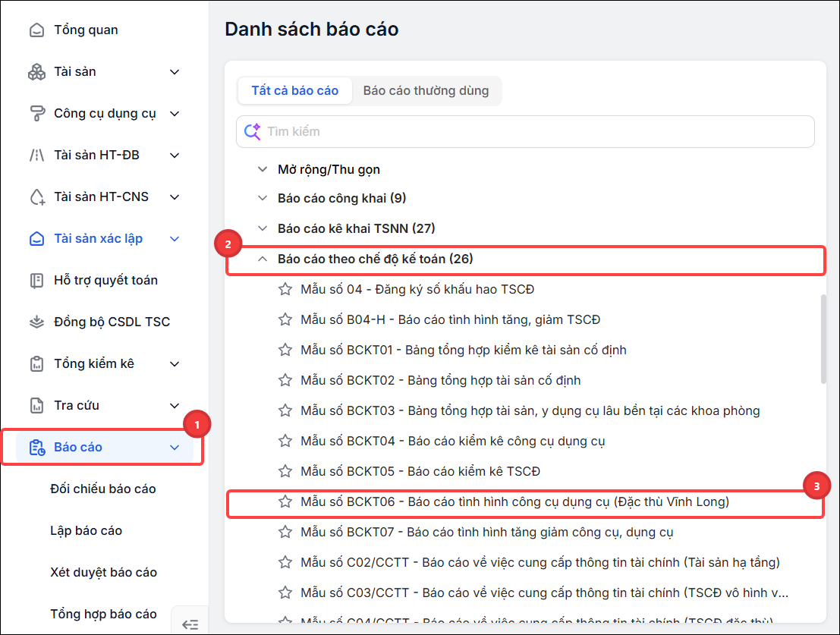Screen dimensions: 840x635
Task: Open Mẫu số BCKT01 Bảng tổng hợp kiểm kê
Action: coord(464,351)
